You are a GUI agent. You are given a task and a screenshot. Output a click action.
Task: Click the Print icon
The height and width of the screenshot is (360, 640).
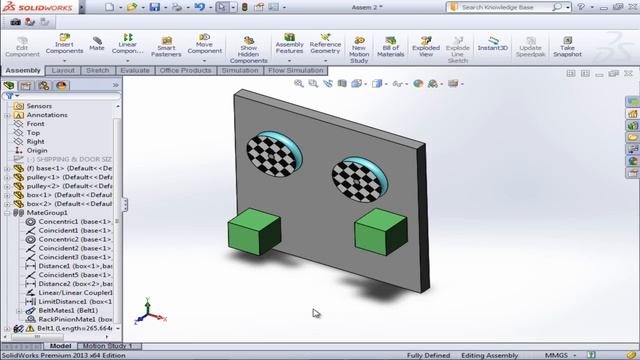click(x=177, y=7)
